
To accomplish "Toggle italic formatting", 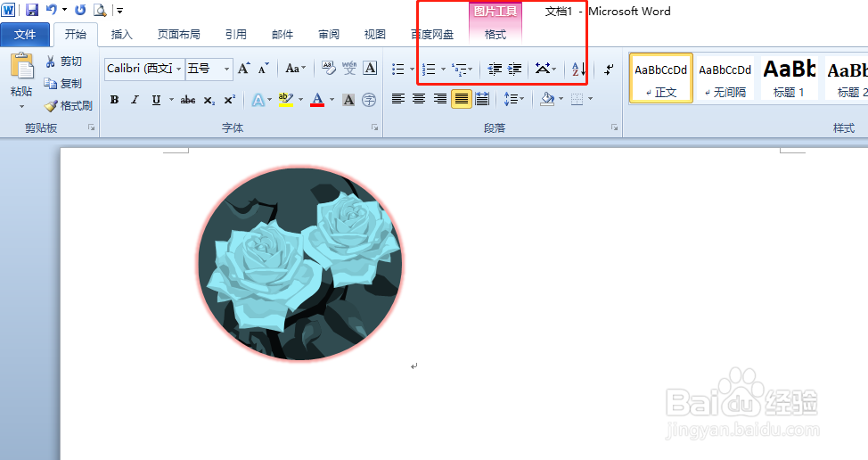I will point(135,100).
